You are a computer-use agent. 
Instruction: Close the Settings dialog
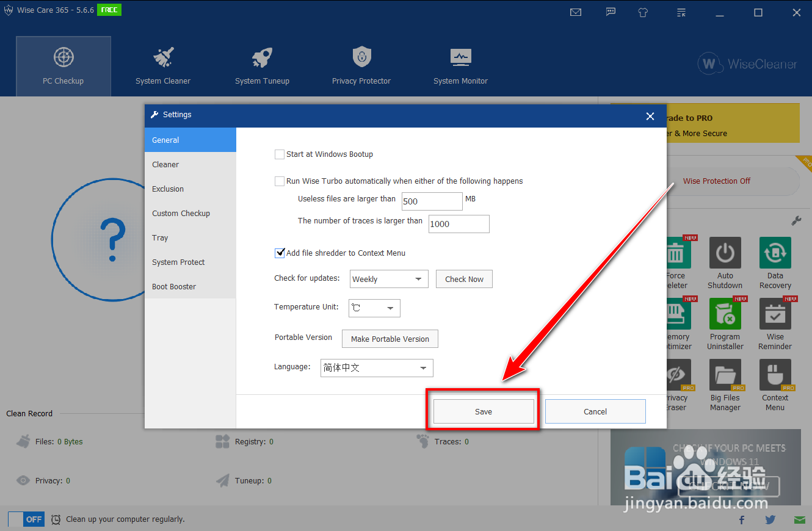(x=650, y=116)
